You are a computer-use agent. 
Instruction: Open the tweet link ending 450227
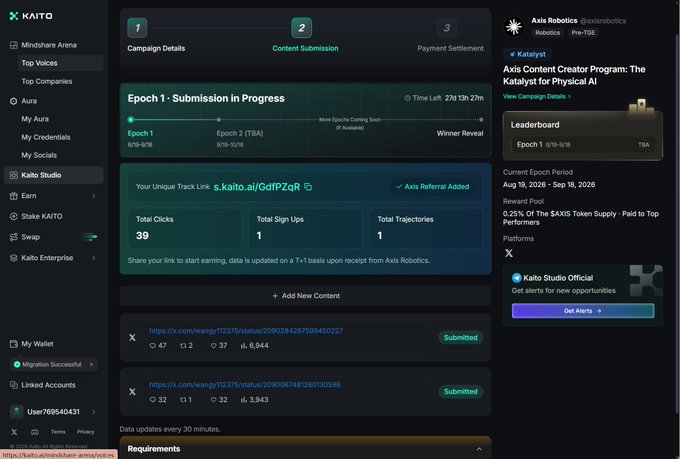click(x=246, y=331)
